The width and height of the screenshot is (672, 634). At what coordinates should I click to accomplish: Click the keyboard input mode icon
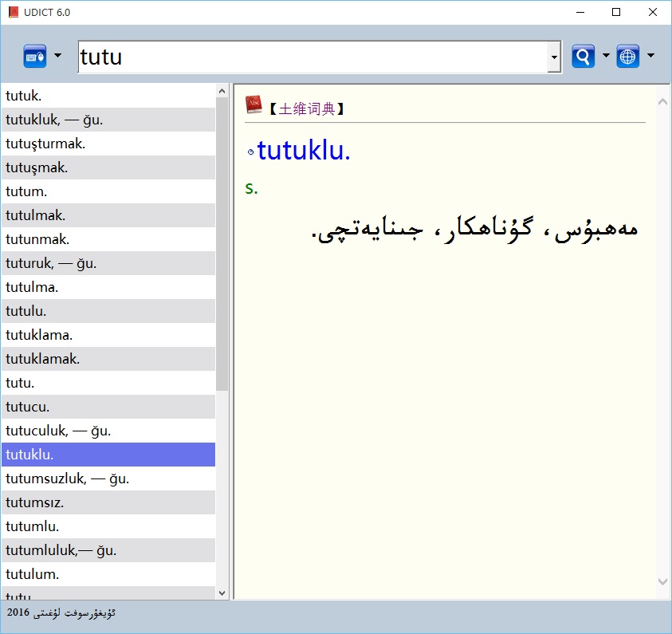tap(35, 57)
